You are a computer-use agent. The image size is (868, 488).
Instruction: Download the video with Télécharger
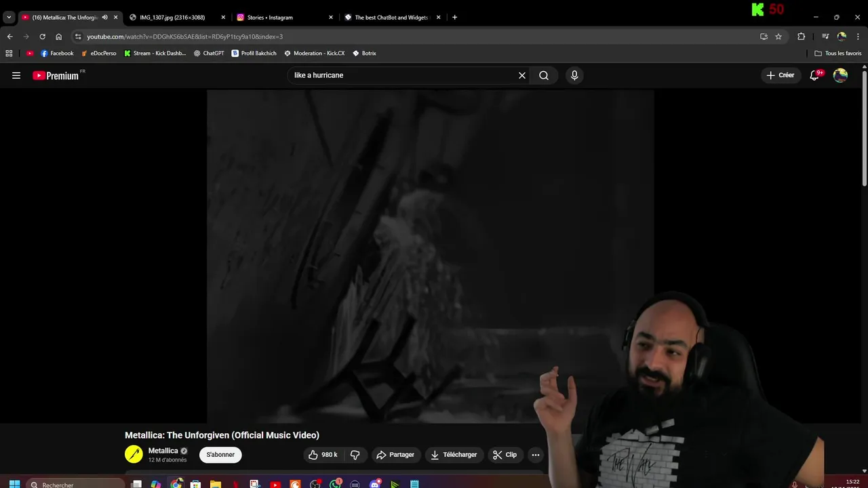tap(454, 455)
